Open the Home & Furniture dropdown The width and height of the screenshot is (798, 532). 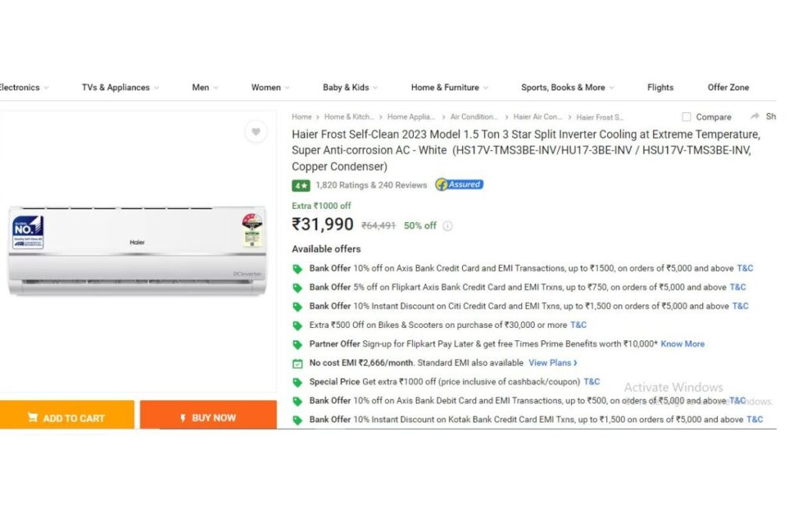coord(450,87)
